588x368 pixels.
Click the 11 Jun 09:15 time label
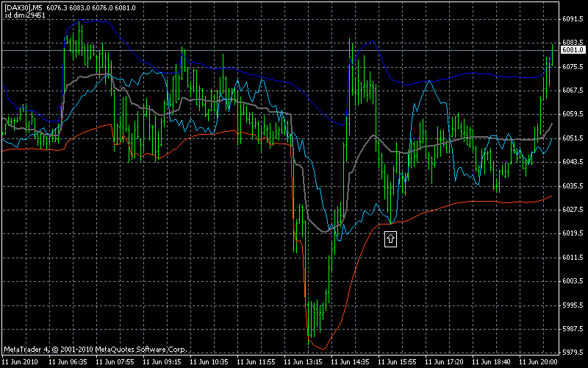(x=162, y=362)
